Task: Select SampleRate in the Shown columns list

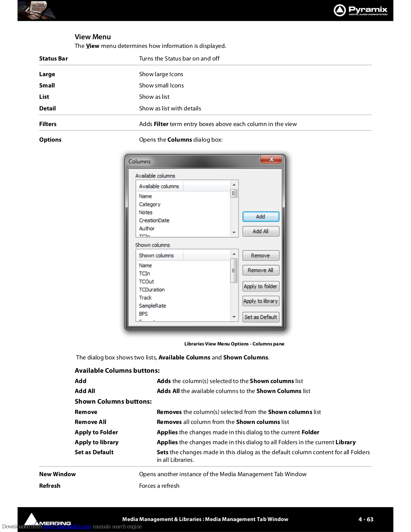Action: point(152,306)
